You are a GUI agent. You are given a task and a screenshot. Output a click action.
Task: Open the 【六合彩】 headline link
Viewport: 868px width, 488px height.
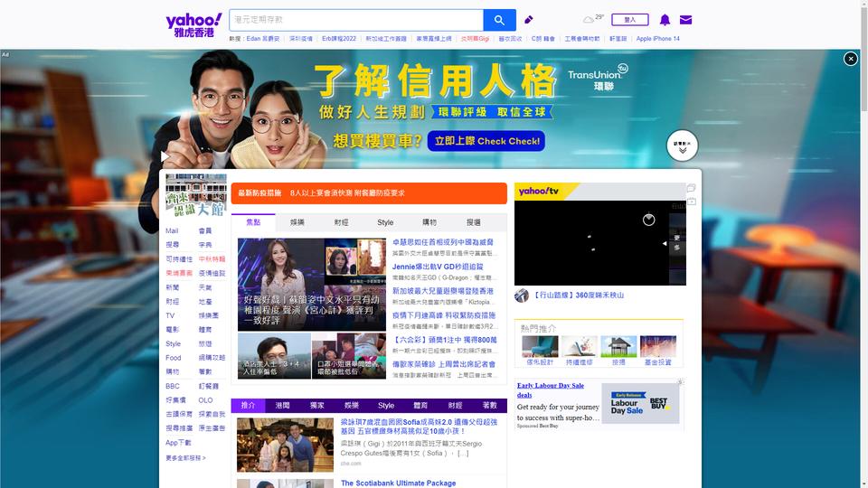pos(445,340)
